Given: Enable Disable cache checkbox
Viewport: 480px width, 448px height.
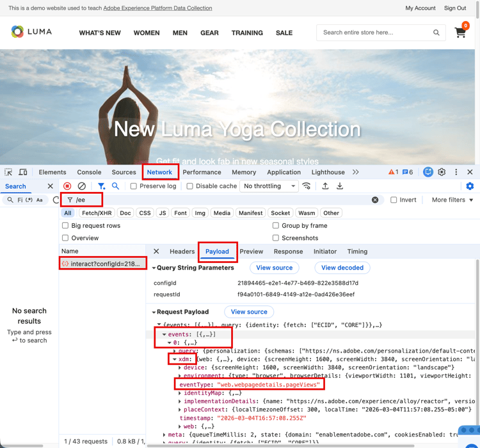Looking at the screenshot, I should (x=190, y=186).
